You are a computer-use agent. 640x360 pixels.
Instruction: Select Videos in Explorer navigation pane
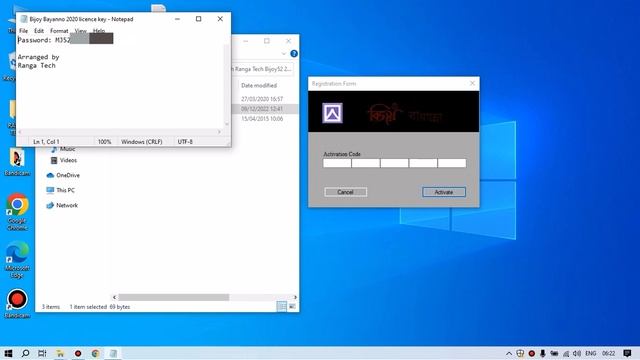tap(64, 160)
